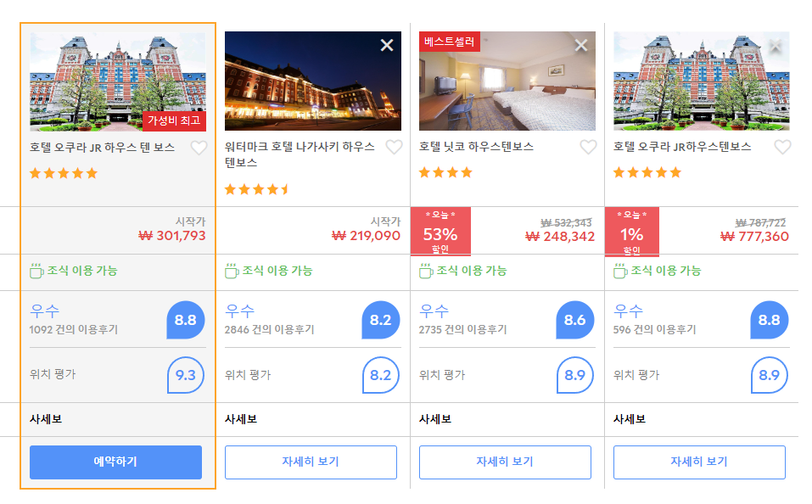Click 8.9 location rating in the 596-review card
The width and height of the screenshot is (812, 504).
769,375
